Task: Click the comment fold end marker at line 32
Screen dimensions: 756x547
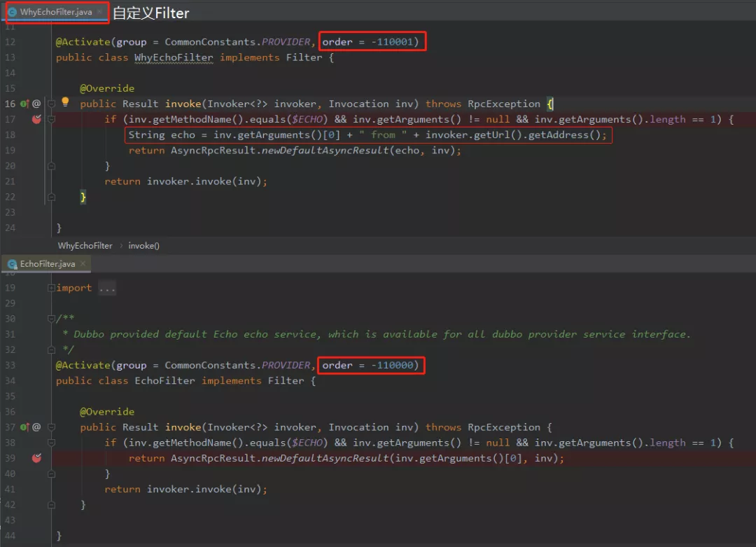Action: (51, 349)
